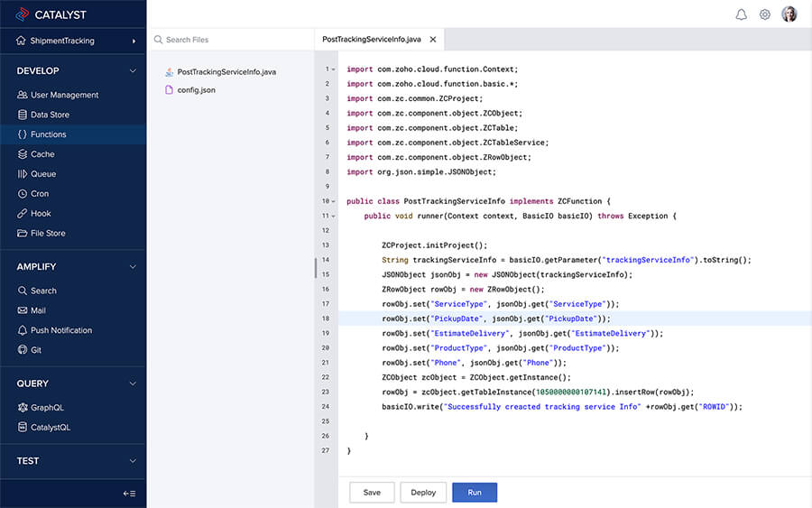Open the Hook link icon

coord(23,213)
